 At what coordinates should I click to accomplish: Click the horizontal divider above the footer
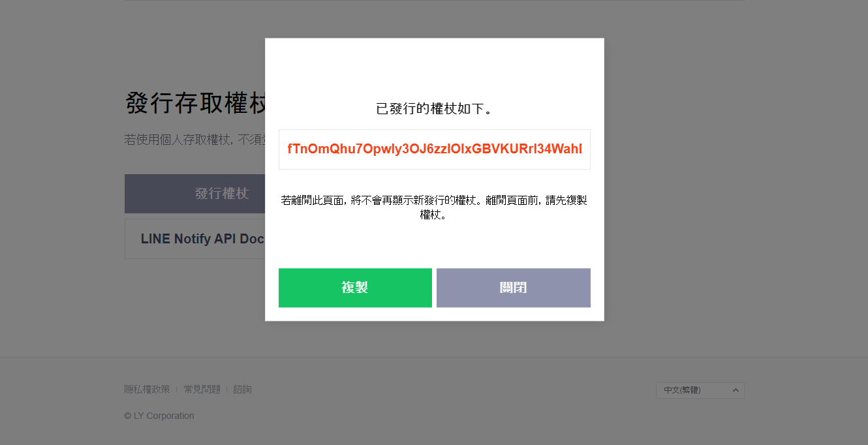click(x=434, y=357)
